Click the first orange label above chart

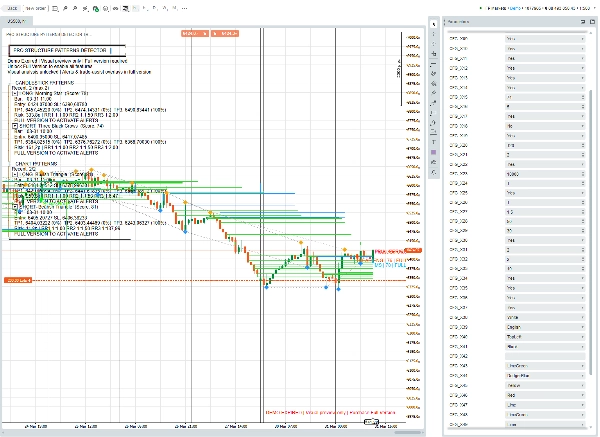pyautogui.click(x=194, y=34)
